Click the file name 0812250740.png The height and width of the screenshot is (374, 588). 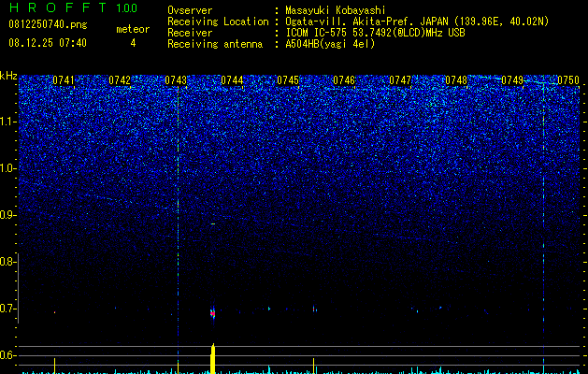click(48, 24)
